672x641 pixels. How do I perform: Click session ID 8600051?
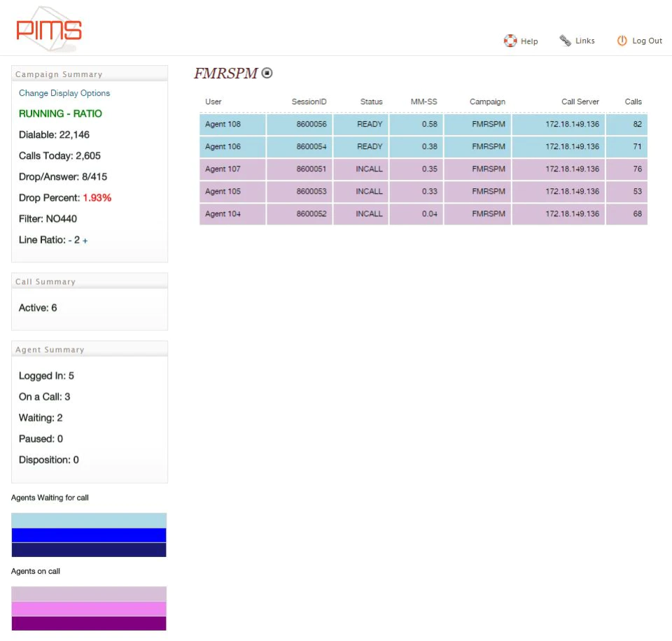pyautogui.click(x=311, y=169)
